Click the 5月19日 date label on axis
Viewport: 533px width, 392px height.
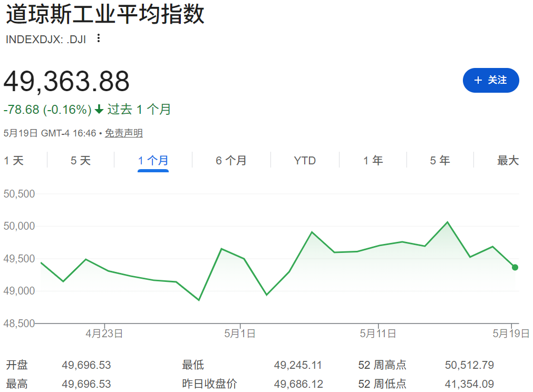coord(511,334)
